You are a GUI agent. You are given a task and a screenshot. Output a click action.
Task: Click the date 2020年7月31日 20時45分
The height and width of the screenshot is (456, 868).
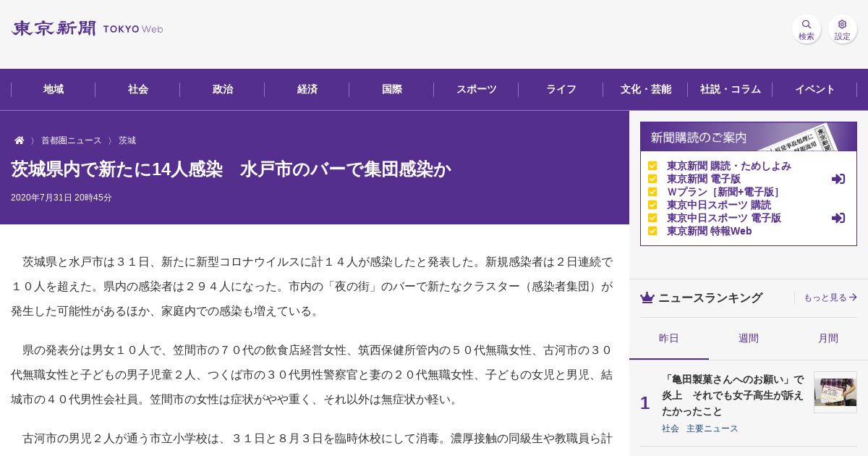point(61,198)
